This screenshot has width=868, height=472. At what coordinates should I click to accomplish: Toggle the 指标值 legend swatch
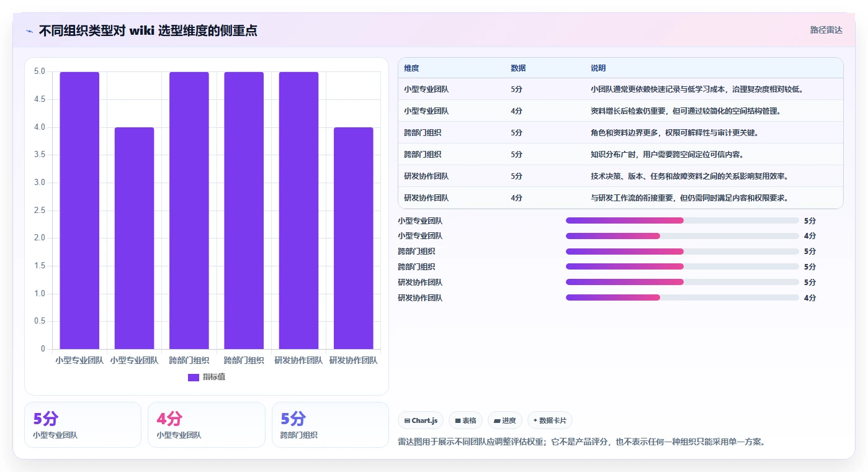click(x=194, y=377)
